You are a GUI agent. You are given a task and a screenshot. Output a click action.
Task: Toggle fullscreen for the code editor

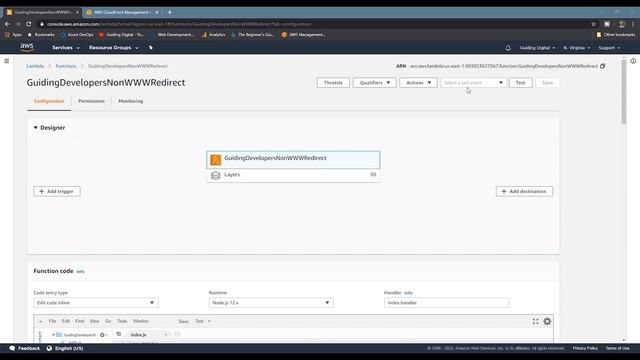[x=536, y=322]
